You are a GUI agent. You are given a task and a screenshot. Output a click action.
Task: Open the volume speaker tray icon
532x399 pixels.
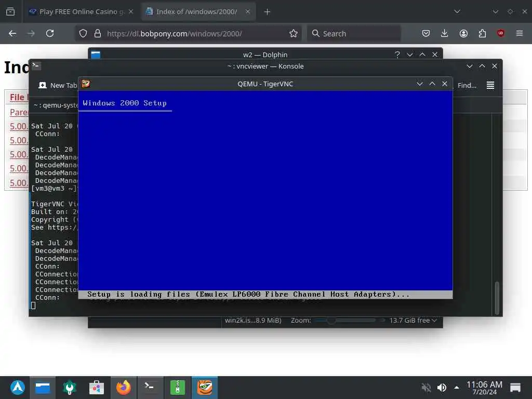coord(442,388)
